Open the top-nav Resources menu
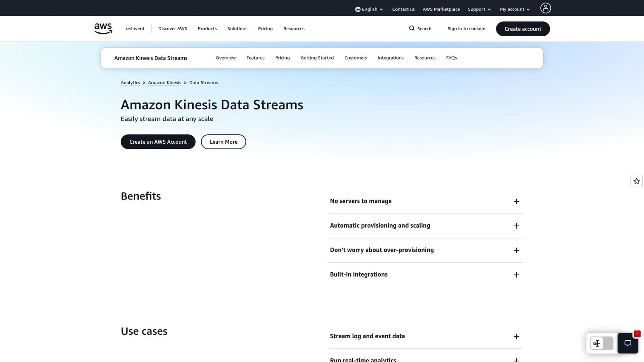 294,29
